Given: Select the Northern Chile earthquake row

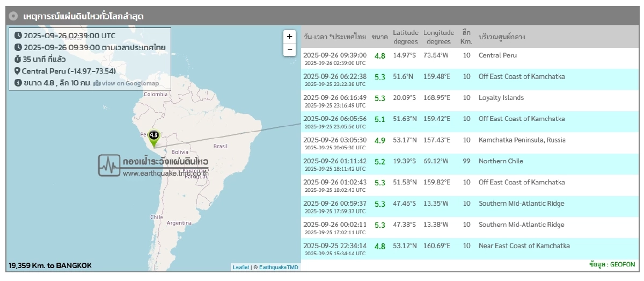Looking at the screenshot, I should point(470,164).
